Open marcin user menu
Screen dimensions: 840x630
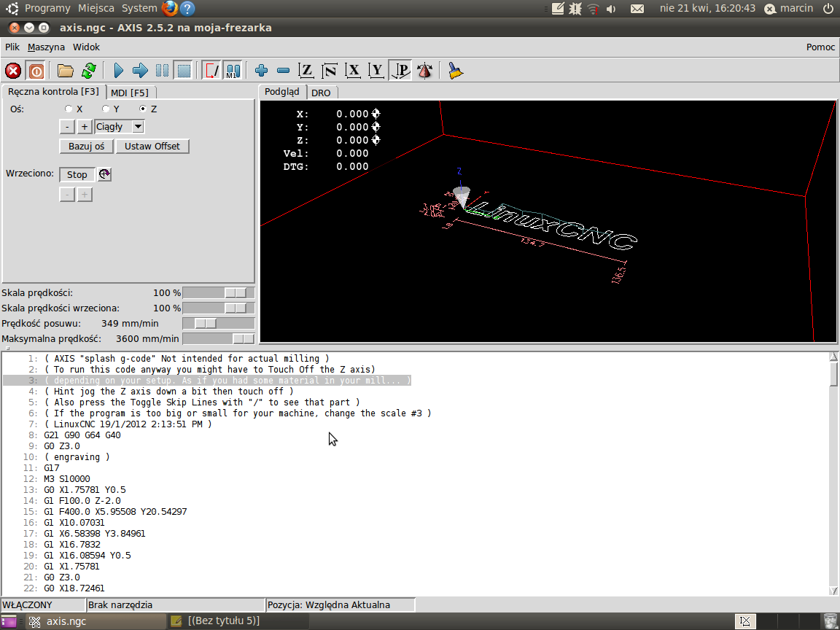tap(788, 8)
